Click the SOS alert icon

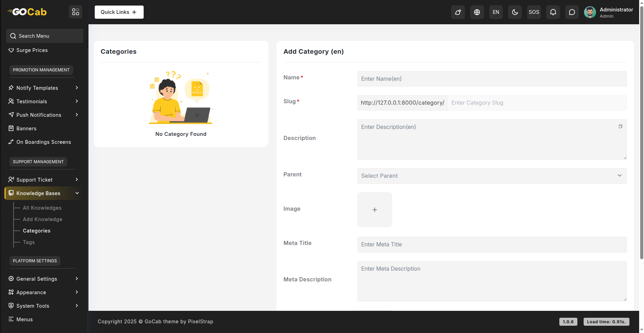[x=534, y=12]
